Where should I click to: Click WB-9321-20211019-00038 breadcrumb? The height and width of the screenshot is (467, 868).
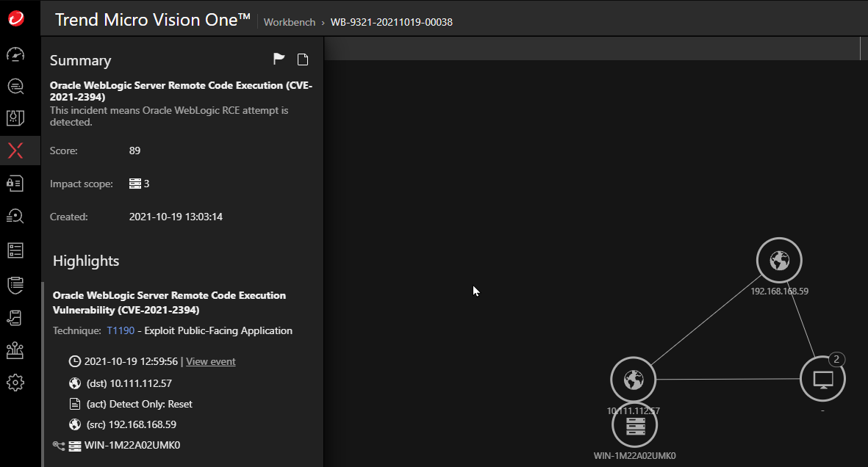click(392, 22)
